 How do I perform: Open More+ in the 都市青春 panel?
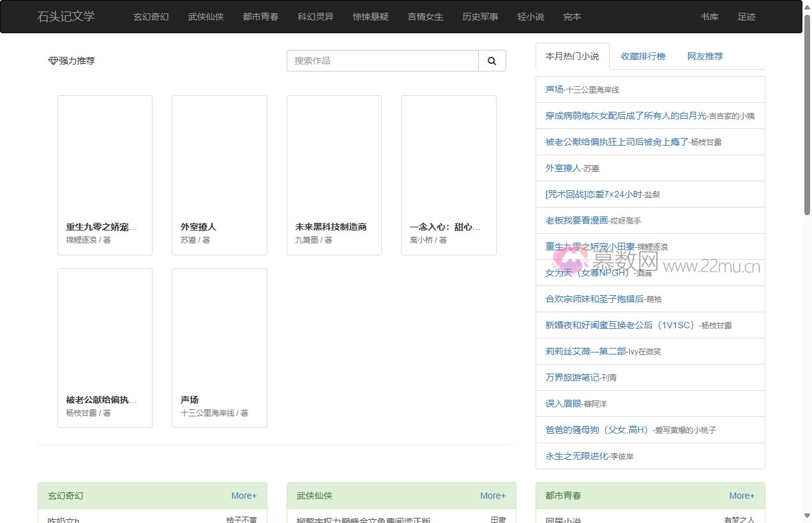[x=742, y=496]
